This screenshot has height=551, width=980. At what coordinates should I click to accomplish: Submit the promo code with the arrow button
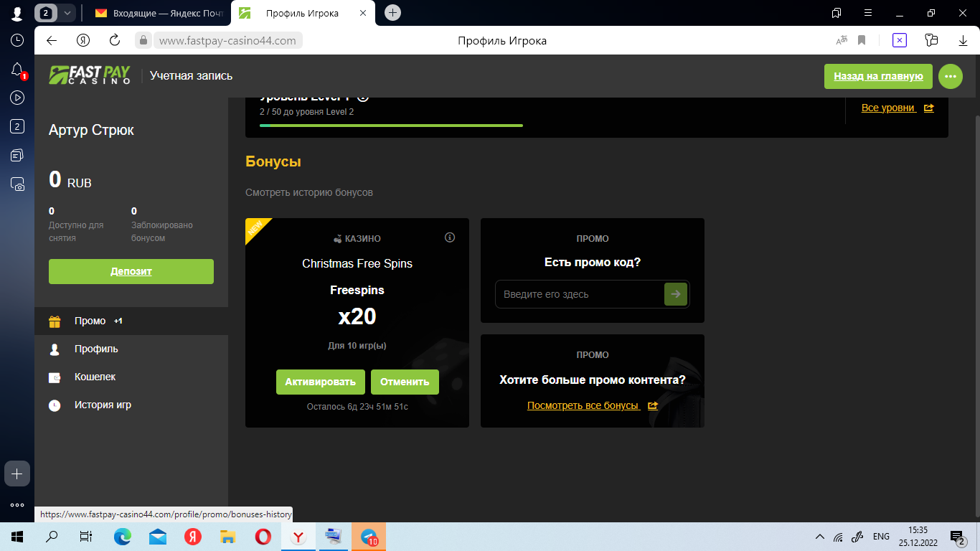[x=676, y=294]
